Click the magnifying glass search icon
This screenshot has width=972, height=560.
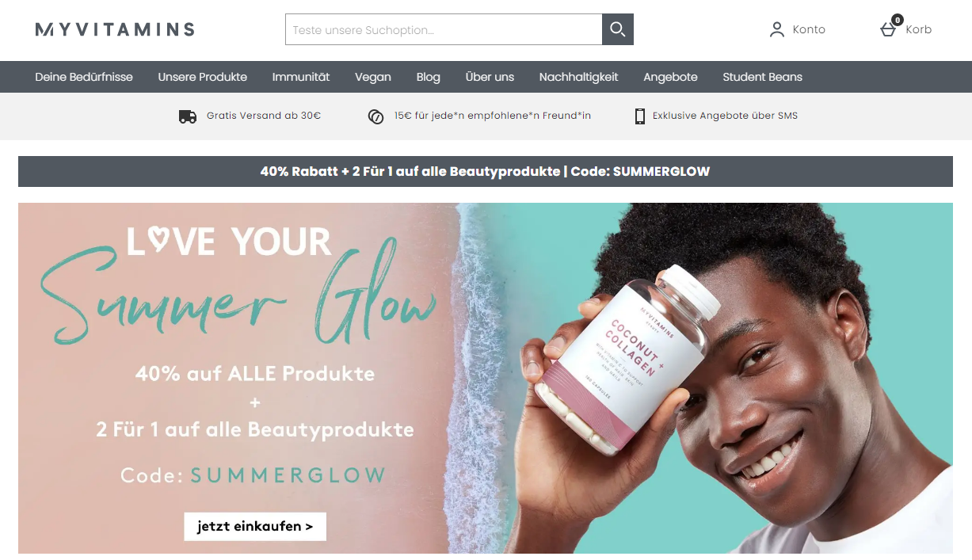tap(618, 29)
